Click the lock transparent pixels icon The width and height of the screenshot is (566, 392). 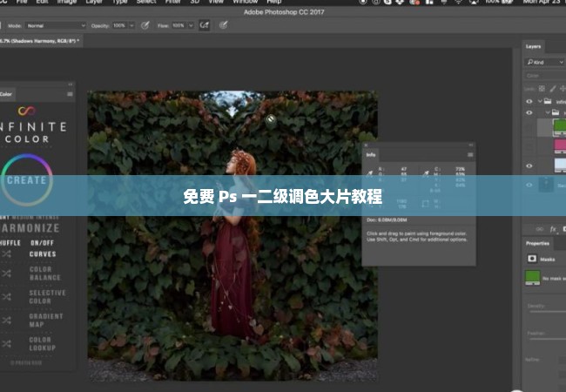coord(542,89)
